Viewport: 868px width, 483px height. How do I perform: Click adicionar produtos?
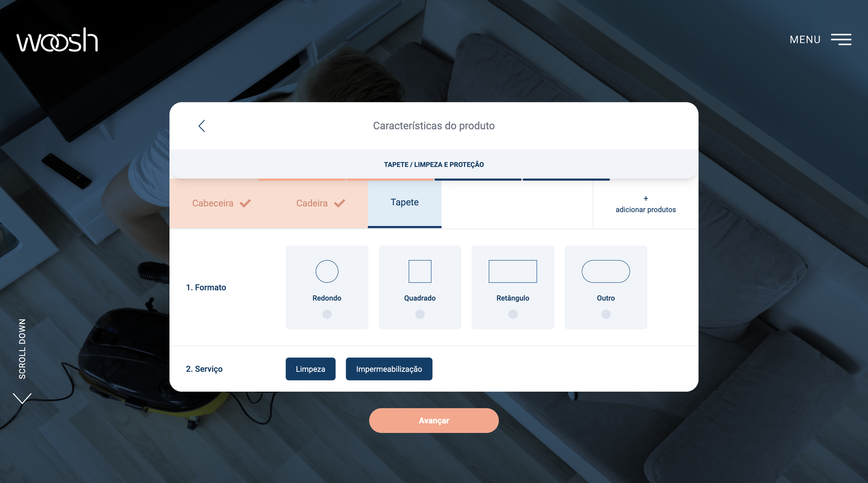(x=646, y=210)
